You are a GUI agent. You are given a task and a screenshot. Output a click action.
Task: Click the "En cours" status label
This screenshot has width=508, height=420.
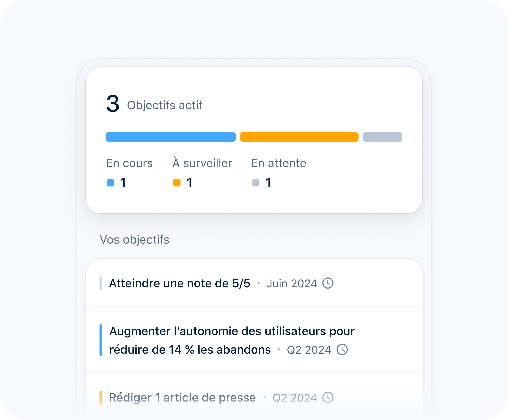tap(129, 163)
